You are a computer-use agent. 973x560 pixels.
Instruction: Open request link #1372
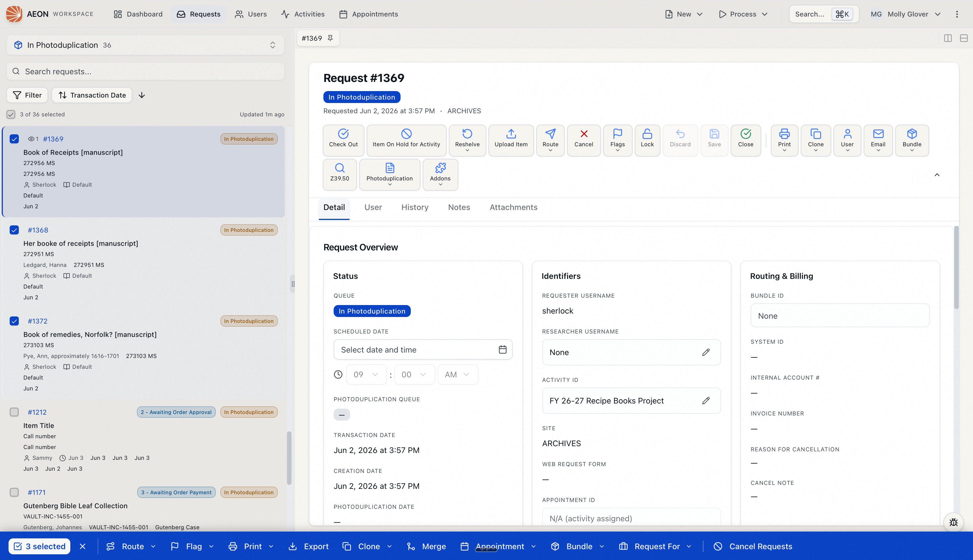[38, 321]
